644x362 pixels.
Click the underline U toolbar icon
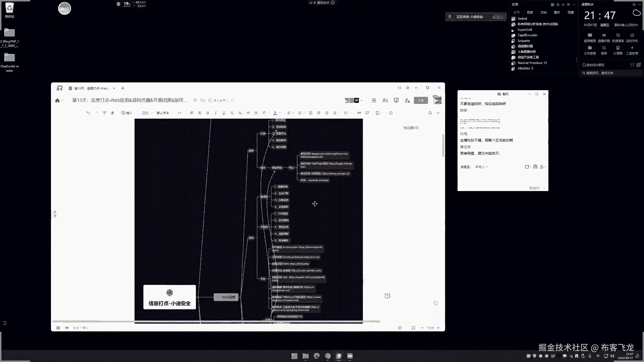pyautogui.click(x=224, y=113)
